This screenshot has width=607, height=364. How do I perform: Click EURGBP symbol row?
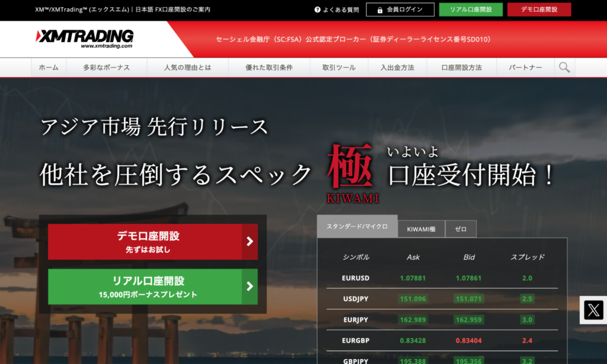point(442,341)
